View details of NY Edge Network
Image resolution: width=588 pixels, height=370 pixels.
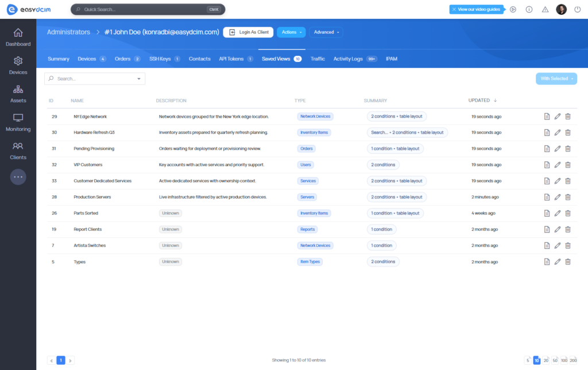[547, 116]
